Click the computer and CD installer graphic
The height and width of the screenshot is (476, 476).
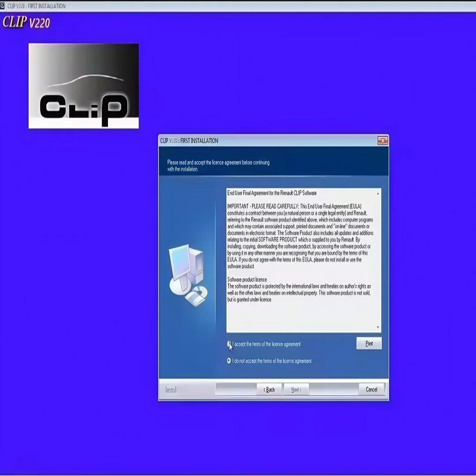188,275
